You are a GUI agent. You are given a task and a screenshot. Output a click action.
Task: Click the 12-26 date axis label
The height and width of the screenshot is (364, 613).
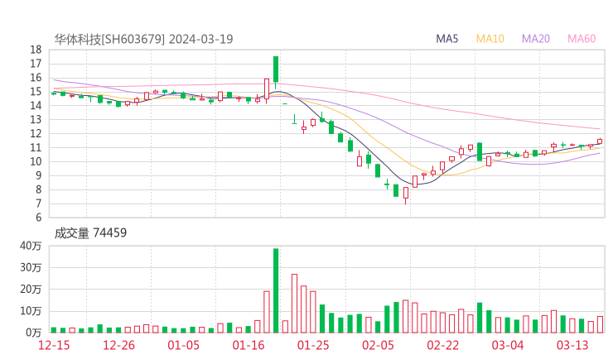click(118, 345)
